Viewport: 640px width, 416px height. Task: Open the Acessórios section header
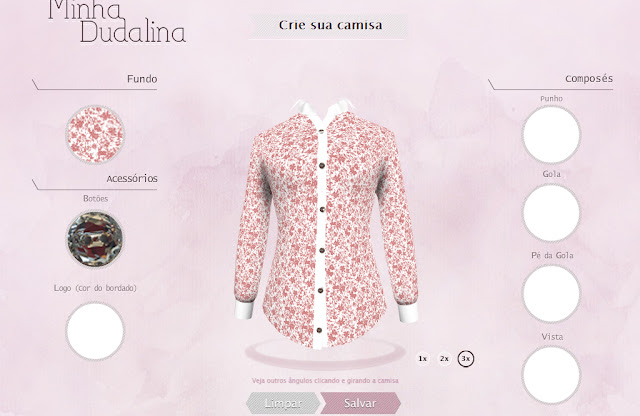(132, 178)
